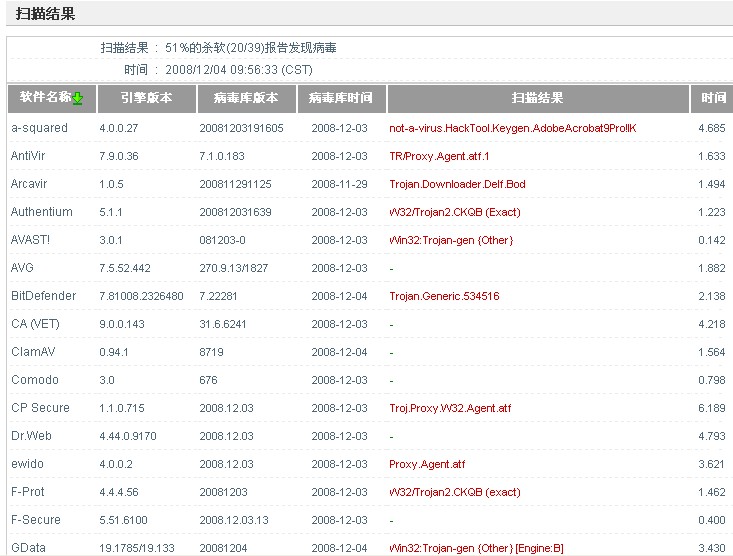Click AVAST! scan time 0.142

click(x=711, y=240)
